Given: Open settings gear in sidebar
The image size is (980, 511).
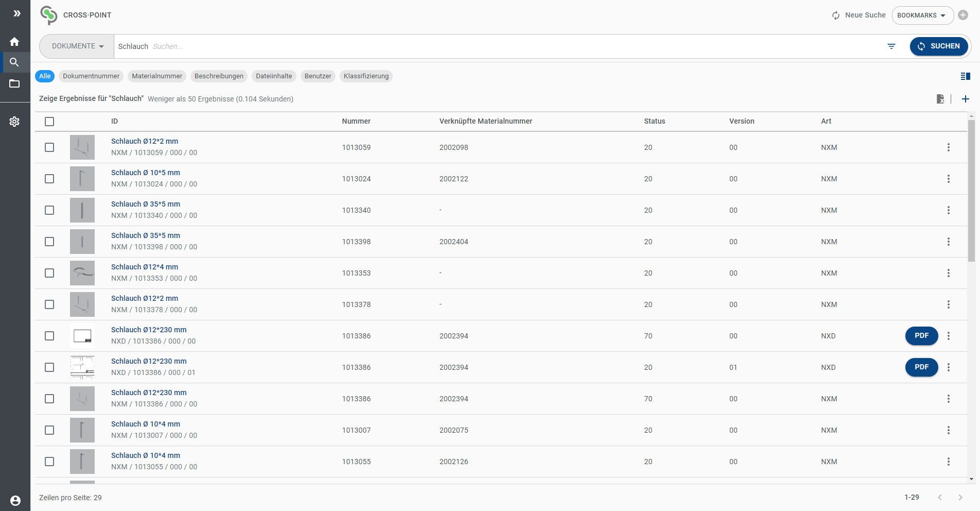Looking at the screenshot, I should (x=14, y=122).
